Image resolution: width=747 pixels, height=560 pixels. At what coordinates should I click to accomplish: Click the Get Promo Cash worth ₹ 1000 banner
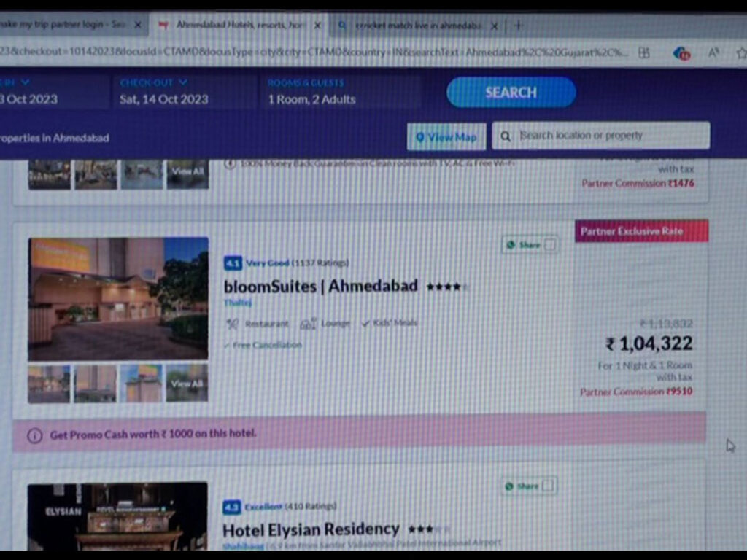coord(360,432)
